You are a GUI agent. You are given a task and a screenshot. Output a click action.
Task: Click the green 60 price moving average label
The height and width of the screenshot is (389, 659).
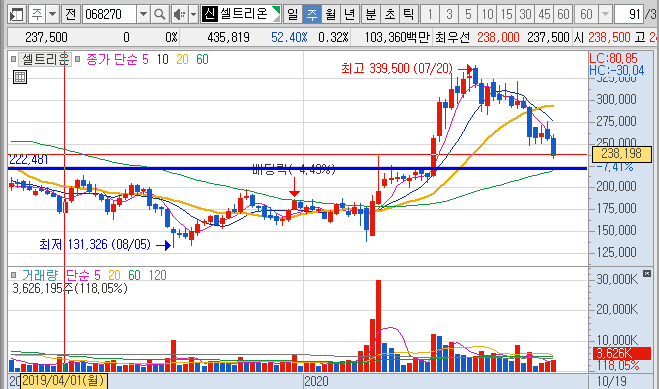[202, 59]
